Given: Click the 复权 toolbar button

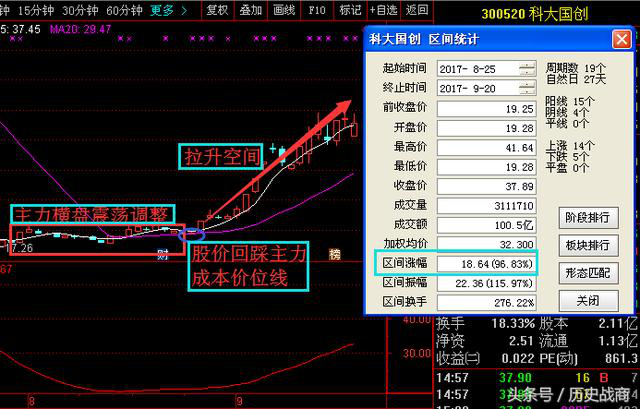Looking at the screenshot, I should [x=218, y=10].
